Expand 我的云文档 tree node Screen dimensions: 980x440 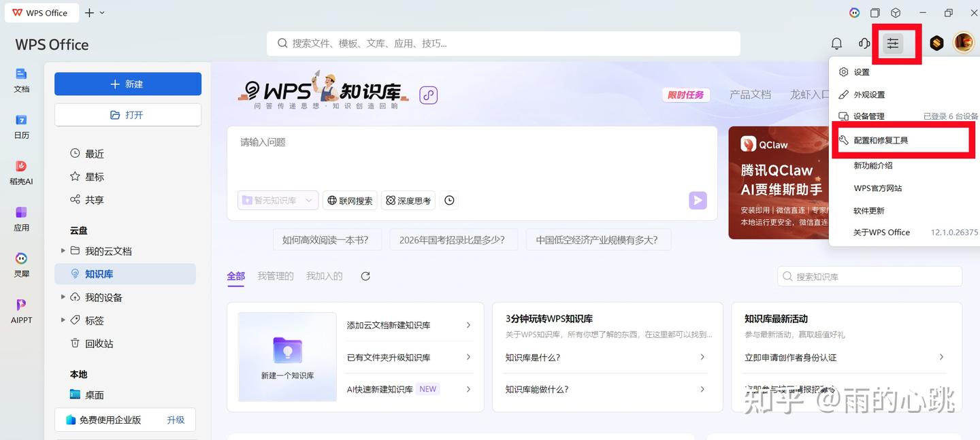coord(64,251)
